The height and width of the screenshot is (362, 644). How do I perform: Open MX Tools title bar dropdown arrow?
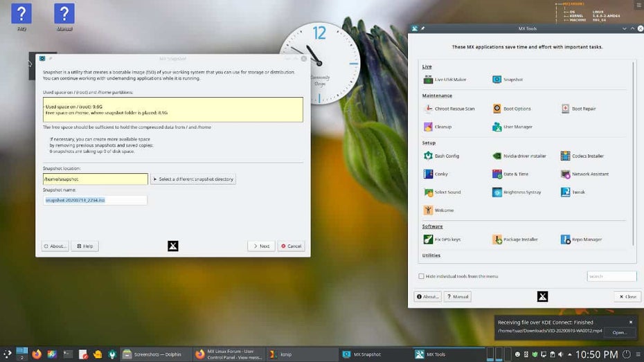625,29
